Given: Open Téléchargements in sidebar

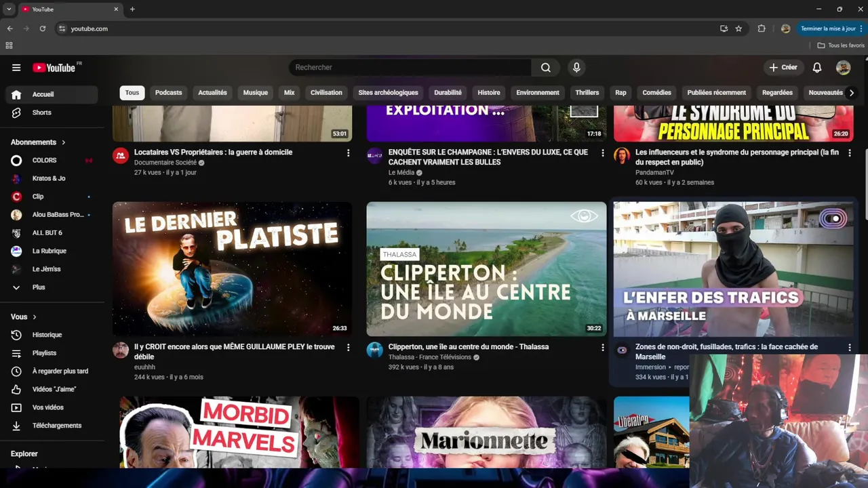Looking at the screenshot, I should (52, 426).
